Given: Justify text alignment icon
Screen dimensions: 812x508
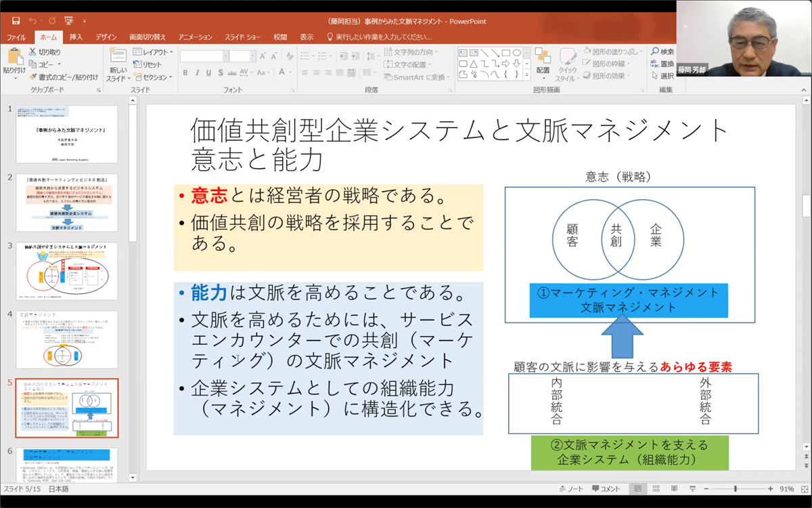Looking at the screenshot, I should 340,72.
